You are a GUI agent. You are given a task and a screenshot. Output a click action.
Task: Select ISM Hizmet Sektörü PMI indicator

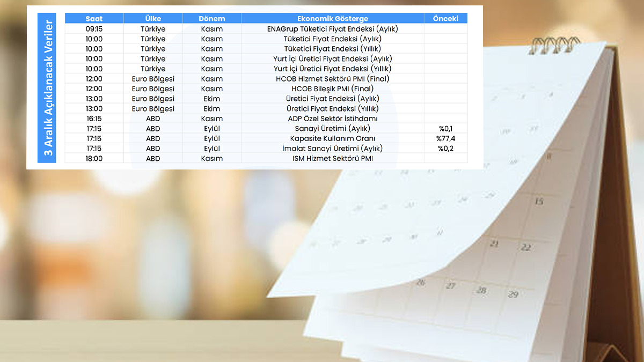tap(332, 159)
